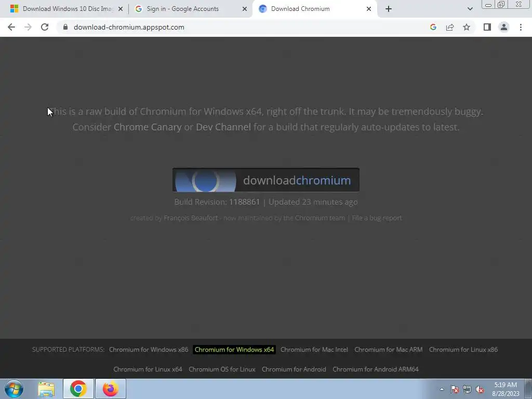Close the Sign in Google Accounts tab

coord(245,9)
